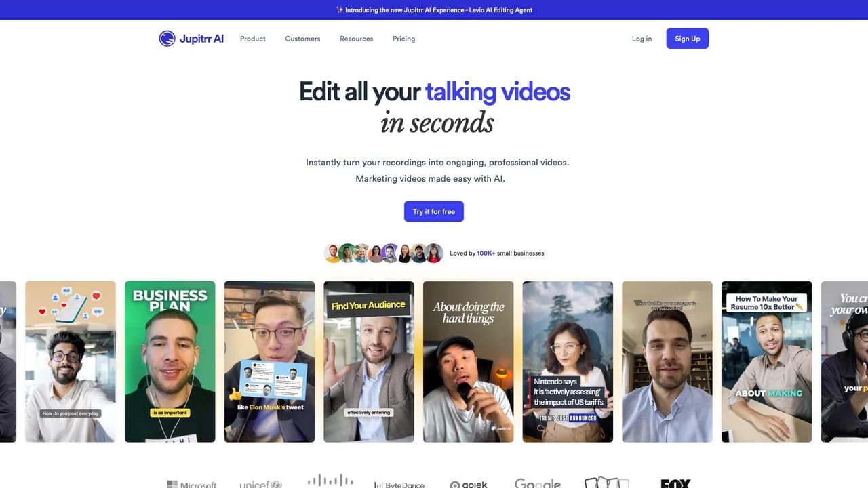
Task: Click the gojek logo
Action: click(x=469, y=484)
